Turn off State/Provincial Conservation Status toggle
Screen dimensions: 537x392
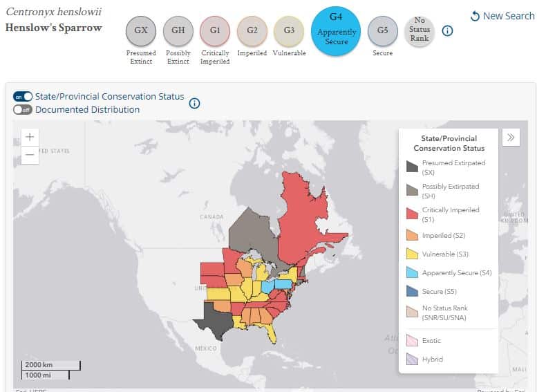point(23,97)
